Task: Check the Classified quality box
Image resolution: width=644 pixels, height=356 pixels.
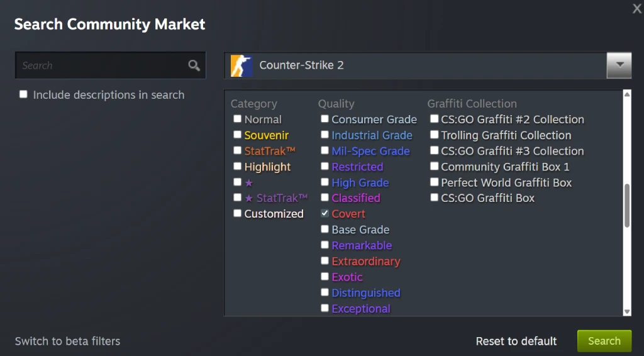Action: click(x=325, y=197)
